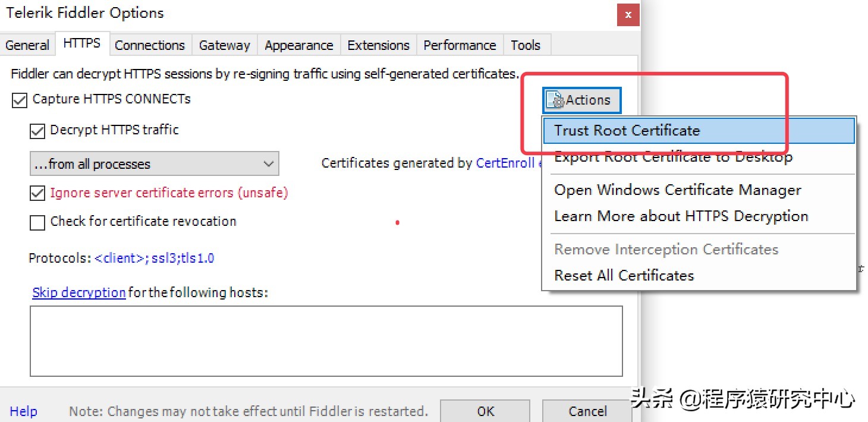Image resolution: width=868 pixels, height=422 pixels.
Task: Switch to the Gateway tab
Action: tap(225, 45)
